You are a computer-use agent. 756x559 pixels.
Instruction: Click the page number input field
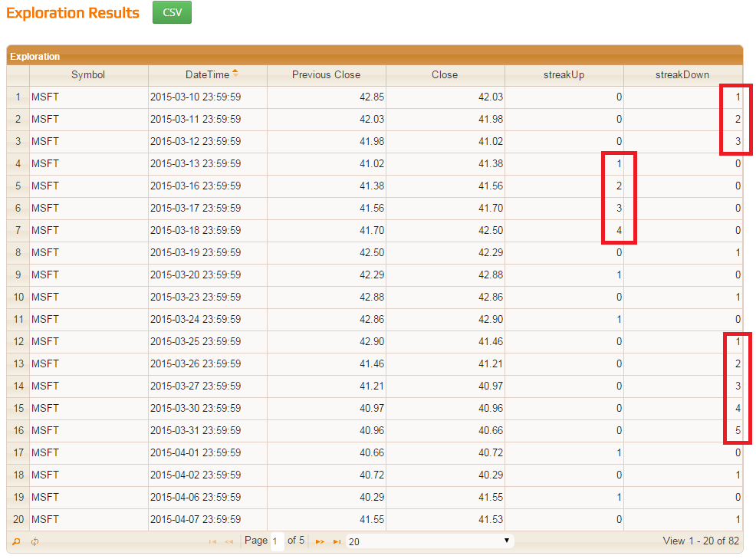277,541
